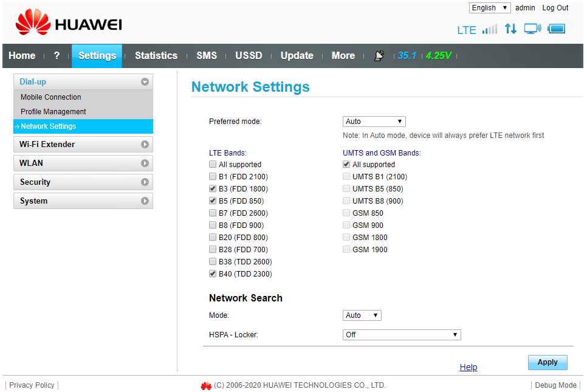Open the Statistics tab
Viewport: 587px width, 392px height.
tap(156, 55)
